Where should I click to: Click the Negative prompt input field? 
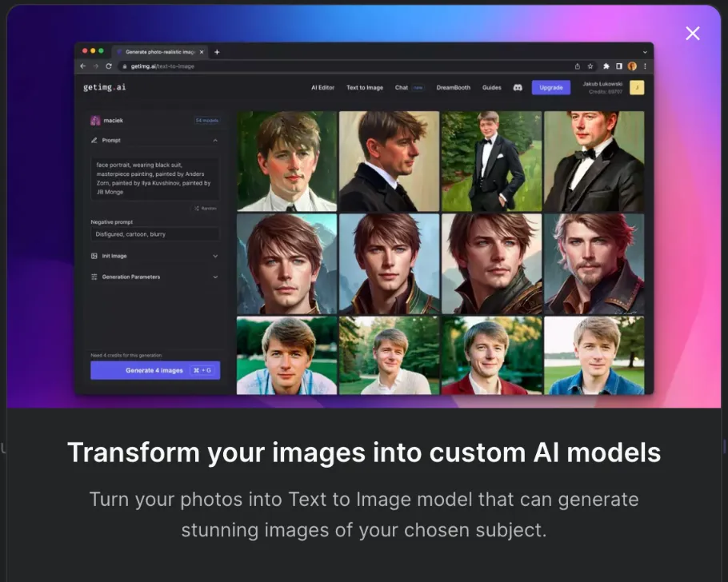click(154, 234)
